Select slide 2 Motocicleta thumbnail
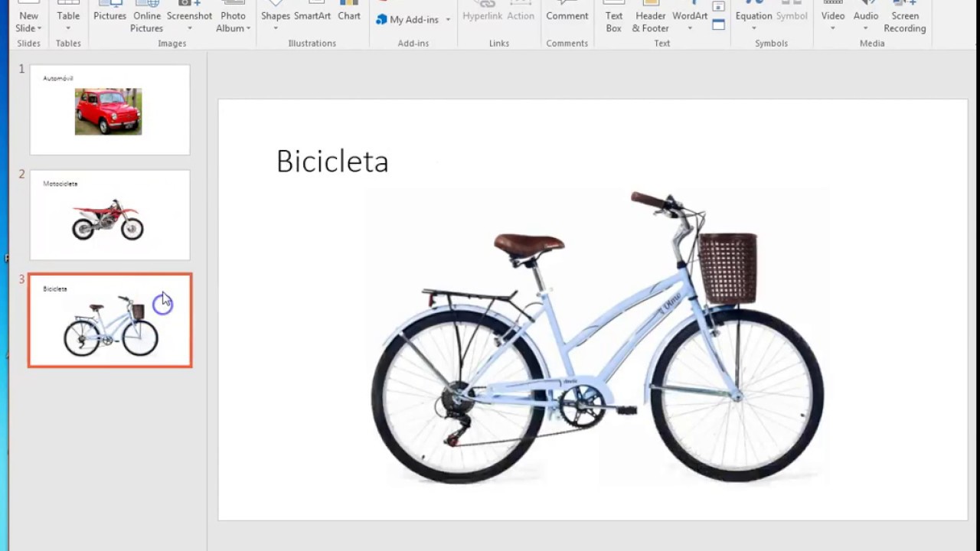Viewport: 980px width, 551px height. coord(109,215)
